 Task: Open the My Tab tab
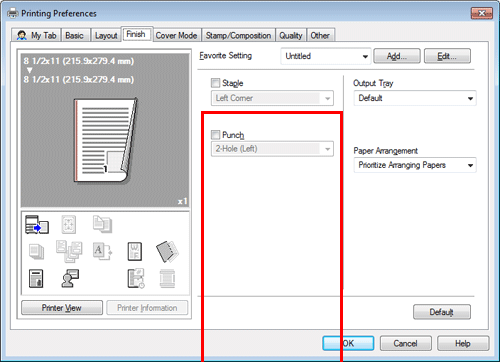click(x=37, y=36)
